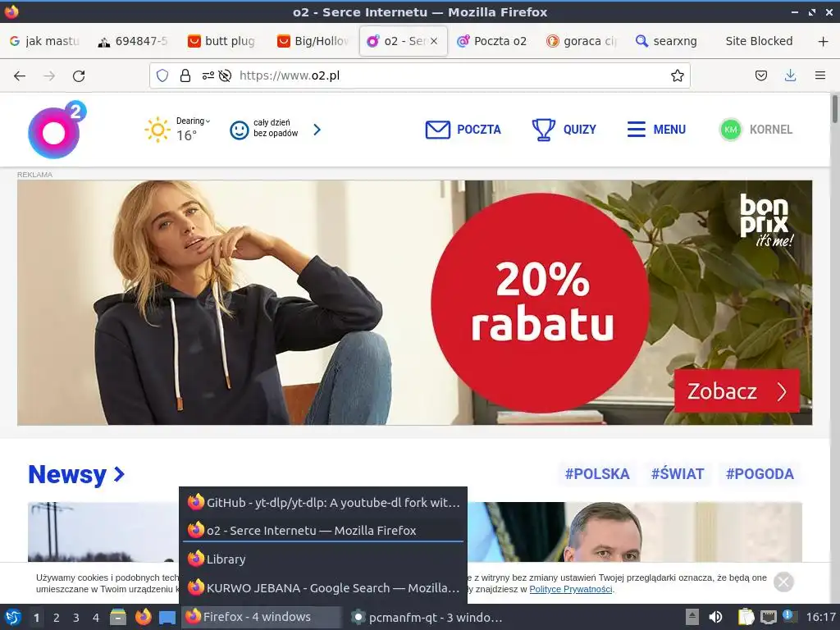Open the #ŚWIAT news tag
The image size is (840, 630).
(x=677, y=474)
